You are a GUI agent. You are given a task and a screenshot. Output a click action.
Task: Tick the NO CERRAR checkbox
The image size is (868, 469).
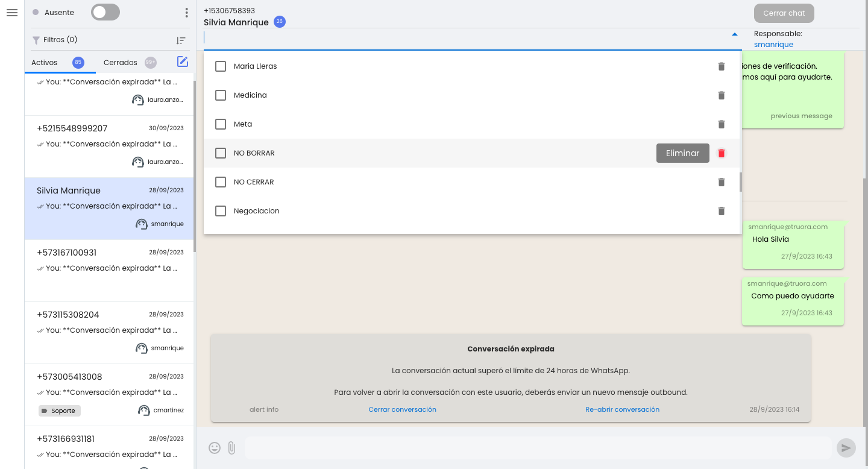221,182
